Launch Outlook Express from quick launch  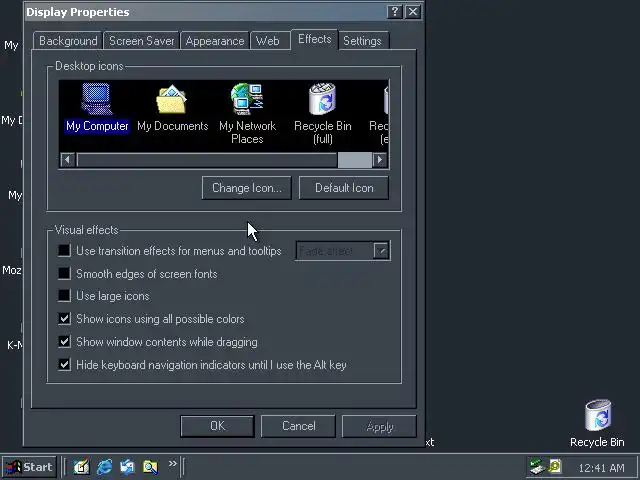click(x=127, y=467)
